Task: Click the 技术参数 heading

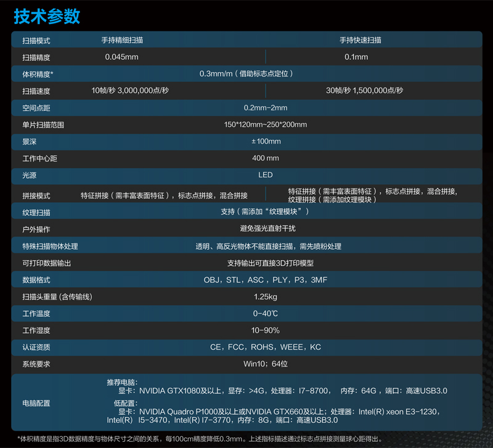Action: (x=47, y=15)
